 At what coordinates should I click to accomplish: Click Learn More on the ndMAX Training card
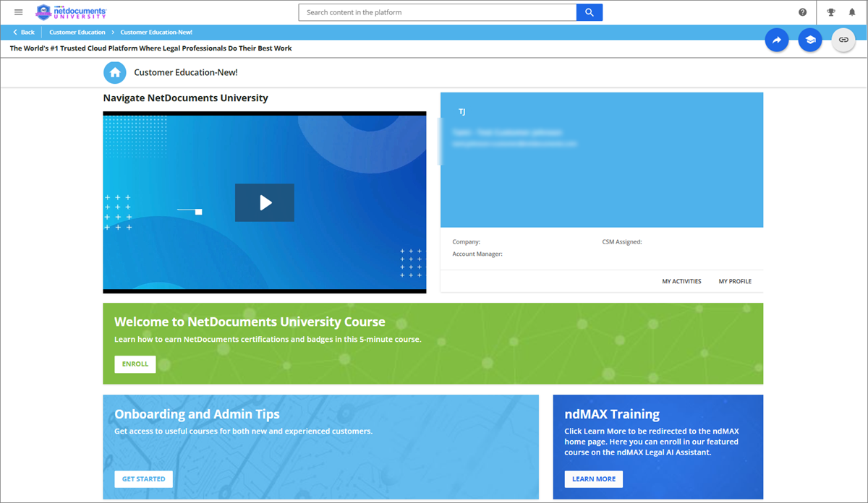(x=593, y=478)
